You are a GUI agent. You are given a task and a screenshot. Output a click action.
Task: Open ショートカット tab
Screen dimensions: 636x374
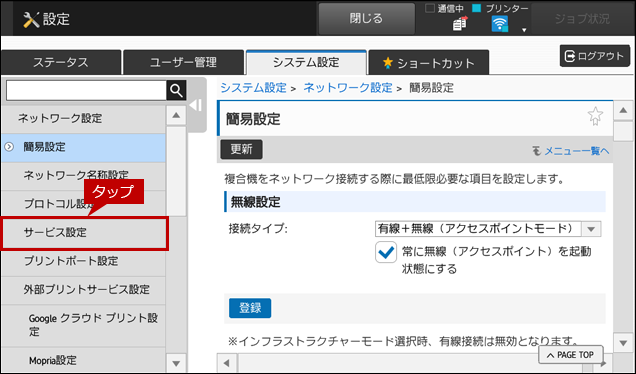click(x=429, y=62)
